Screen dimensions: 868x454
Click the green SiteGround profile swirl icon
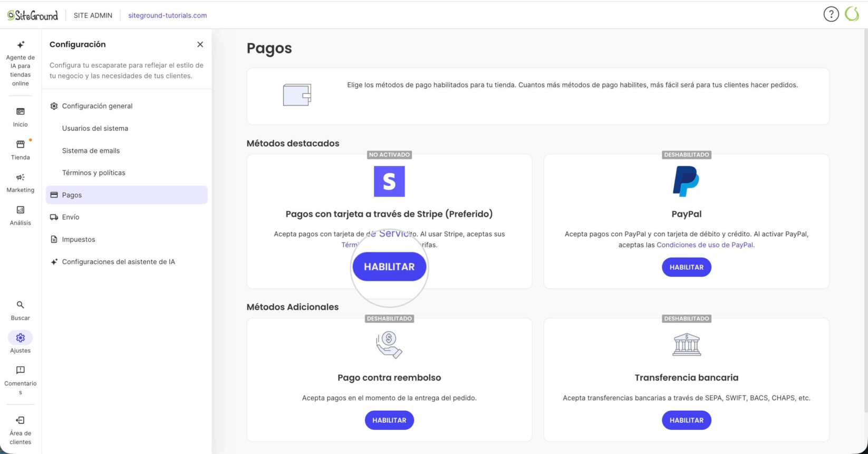pos(852,14)
